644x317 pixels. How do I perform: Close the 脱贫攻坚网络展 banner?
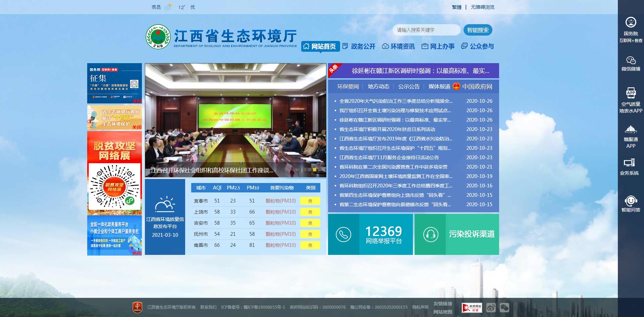click(x=137, y=213)
